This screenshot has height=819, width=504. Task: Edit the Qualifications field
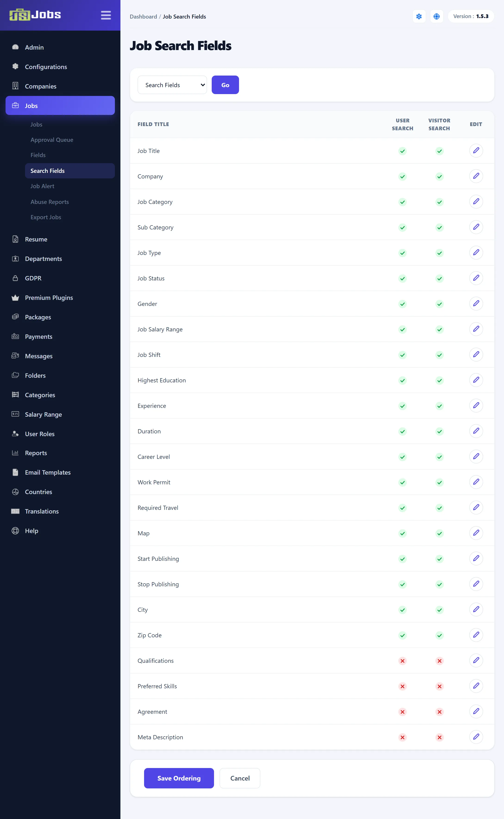coord(476,660)
